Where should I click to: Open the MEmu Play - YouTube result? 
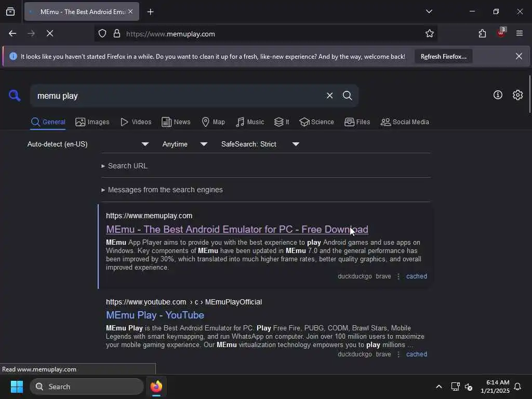[x=155, y=315]
